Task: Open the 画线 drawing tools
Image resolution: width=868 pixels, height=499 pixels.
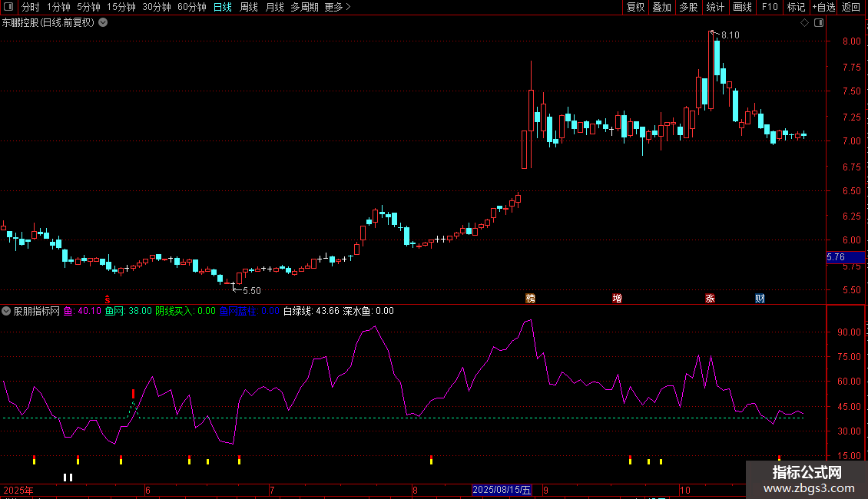Action: click(x=742, y=7)
